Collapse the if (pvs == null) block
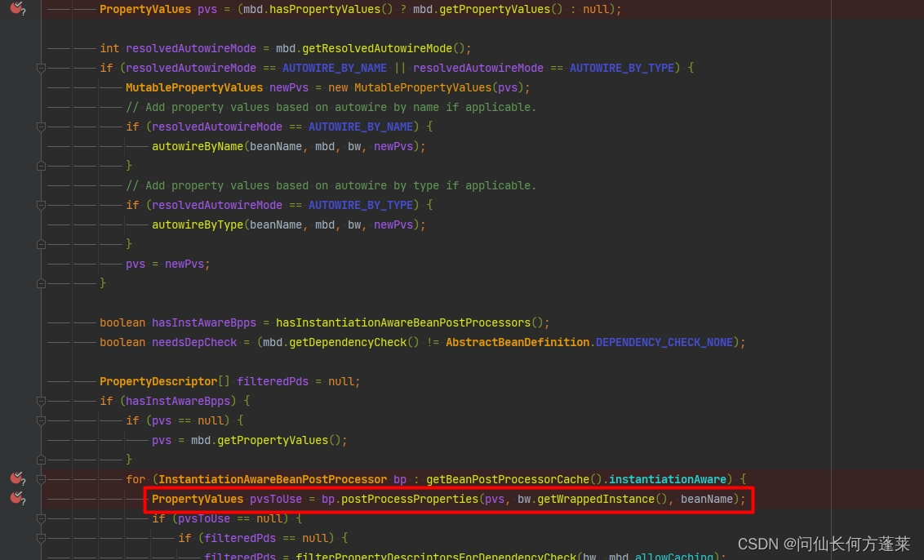Screen dimensions: 924x560 click(x=42, y=421)
